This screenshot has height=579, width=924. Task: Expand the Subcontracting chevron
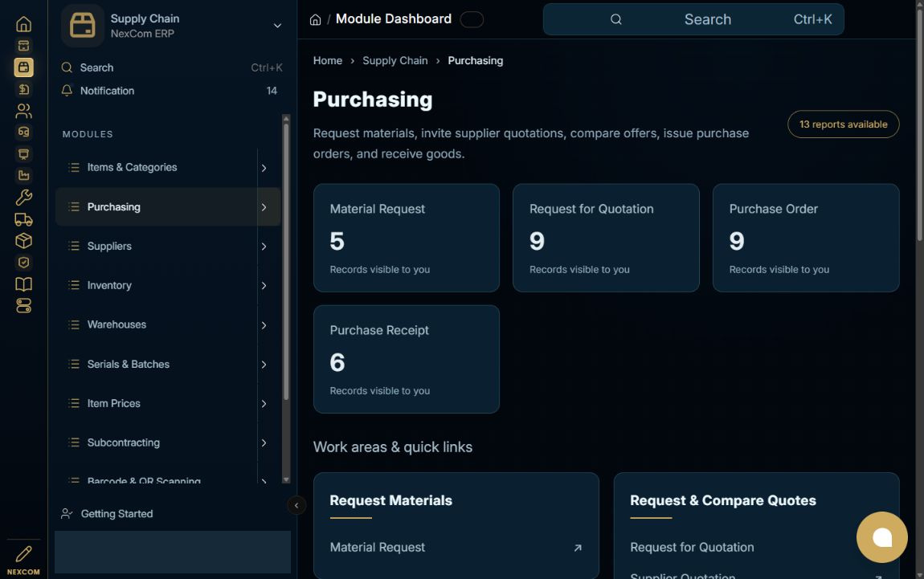point(264,443)
